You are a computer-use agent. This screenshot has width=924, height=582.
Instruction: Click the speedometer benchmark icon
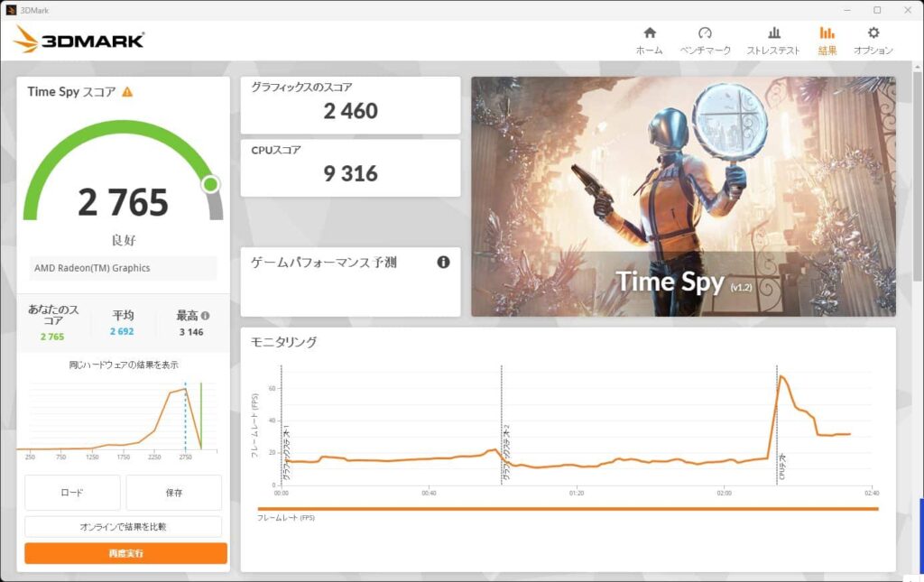[x=705, y=33]
